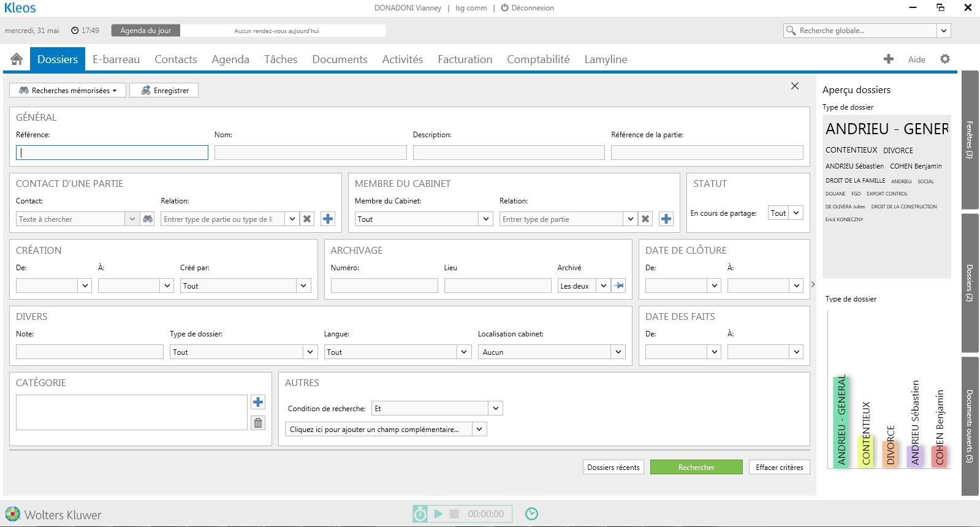Open the Agenda tab
Image resolution: width=980 pixels, height=527 pixels.
pos(230,59)
